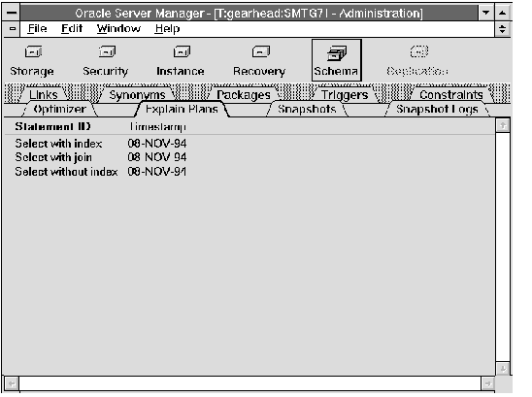Screen dimensions: 532x397
Task: Open the Help menu
Action: (x=167, y=29)
